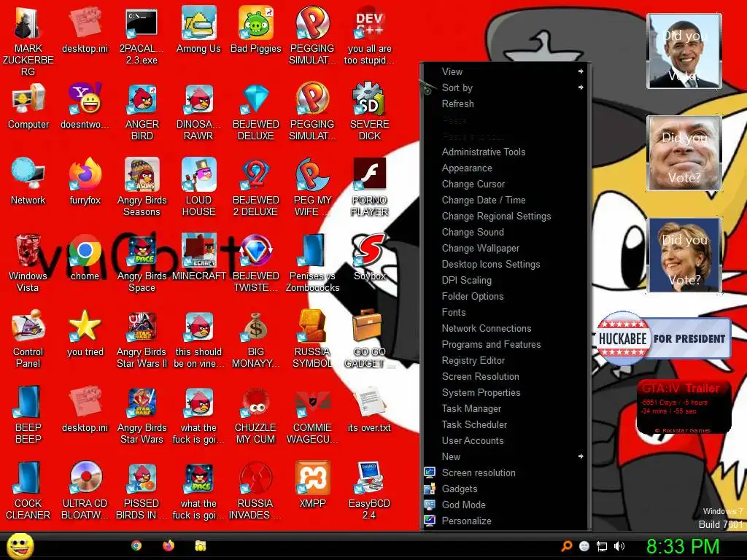Viewport: 747px width, 560px height.
Task: Click the Hillary Clinton vote gadget
Action: pos(684,255)
